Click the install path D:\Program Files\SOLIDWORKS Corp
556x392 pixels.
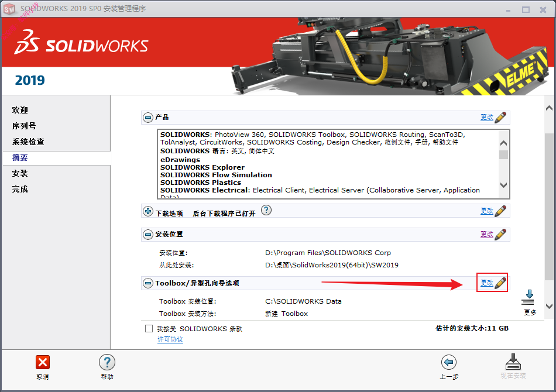(x=328, y=253)
